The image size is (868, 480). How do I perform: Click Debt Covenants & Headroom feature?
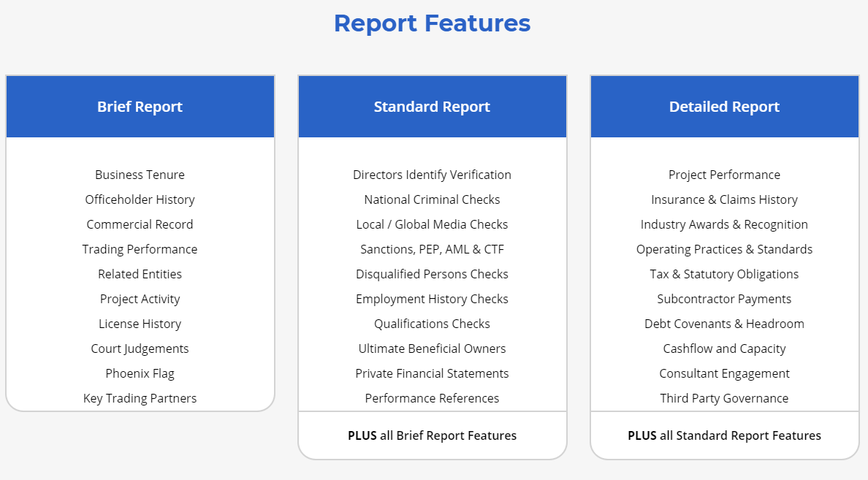pos(725,324)
